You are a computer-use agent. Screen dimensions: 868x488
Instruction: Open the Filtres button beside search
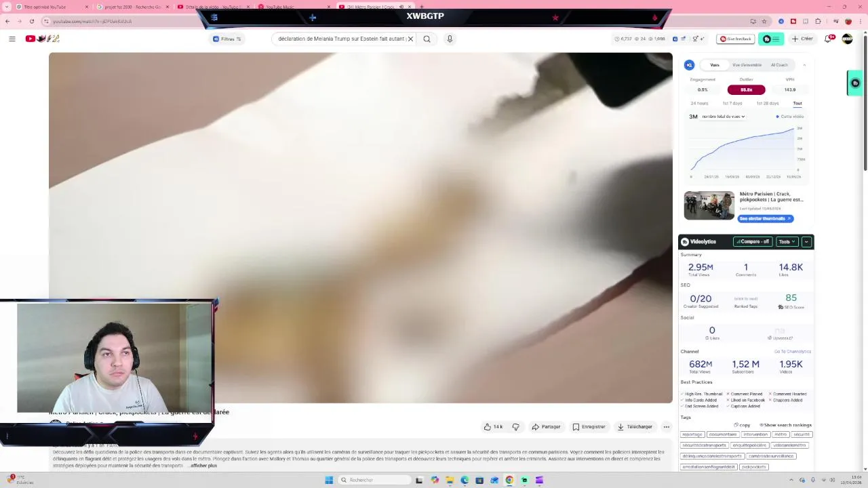227,39
